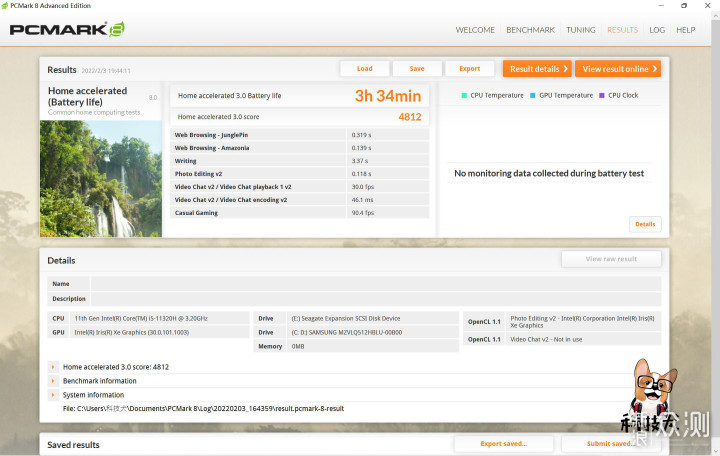This screenshot has height=456, width=720.
Task: Switch to the BENCHMARK tab
Action: (x=530, y=30)
